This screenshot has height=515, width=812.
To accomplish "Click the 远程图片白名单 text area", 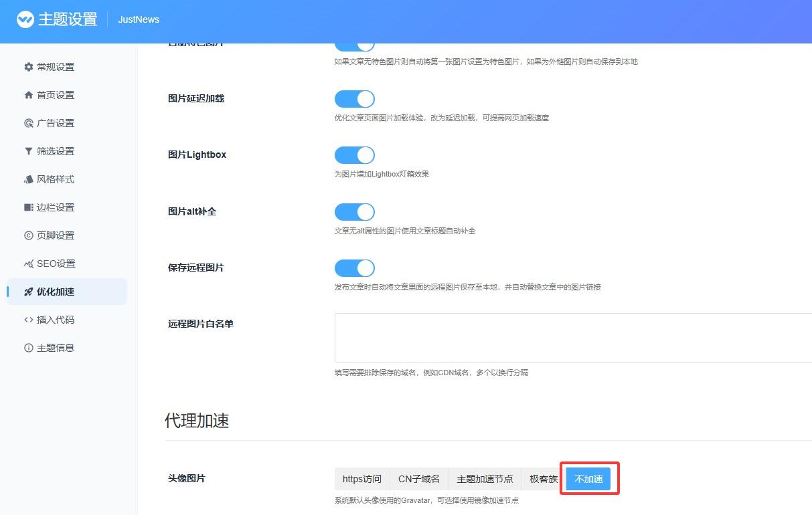I will pos(573,338).
